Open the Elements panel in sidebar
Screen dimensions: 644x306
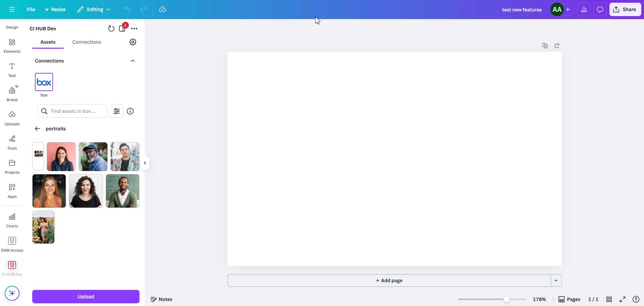click(12, 46)
